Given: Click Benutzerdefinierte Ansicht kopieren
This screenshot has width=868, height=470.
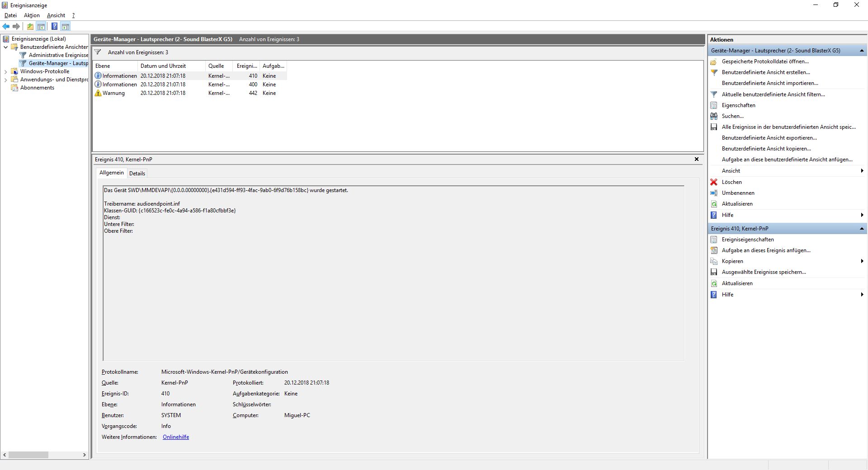Looking at the screenshot, I should tap(766, 149).
